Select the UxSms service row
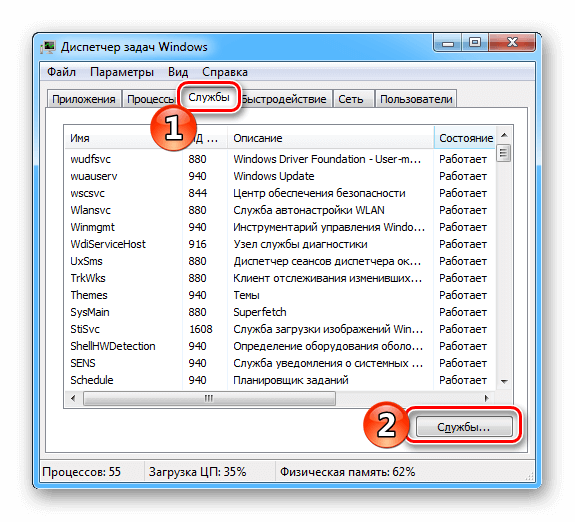This screenshot has height=522, width=575. click(x=281, y=261)
